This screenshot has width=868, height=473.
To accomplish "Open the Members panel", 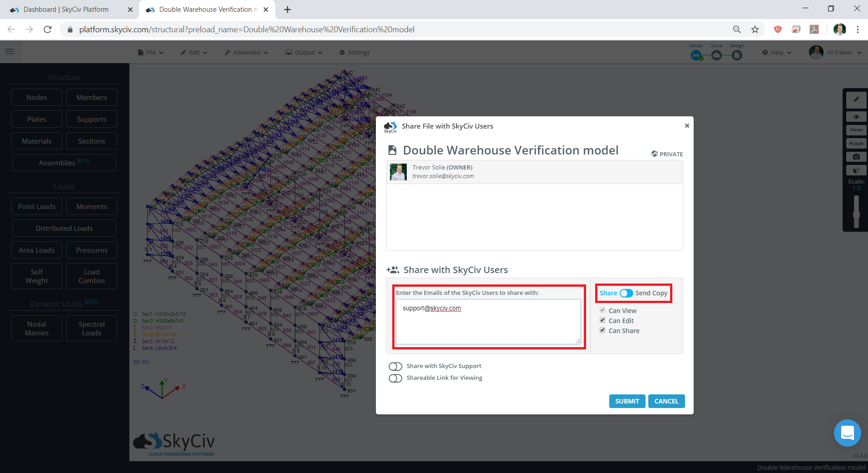I will point(92,97).
